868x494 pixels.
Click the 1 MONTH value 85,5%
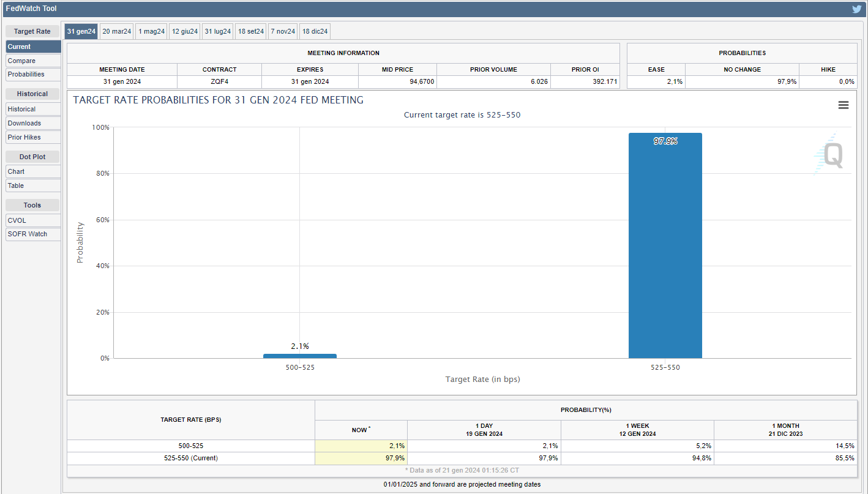point(785,458)
